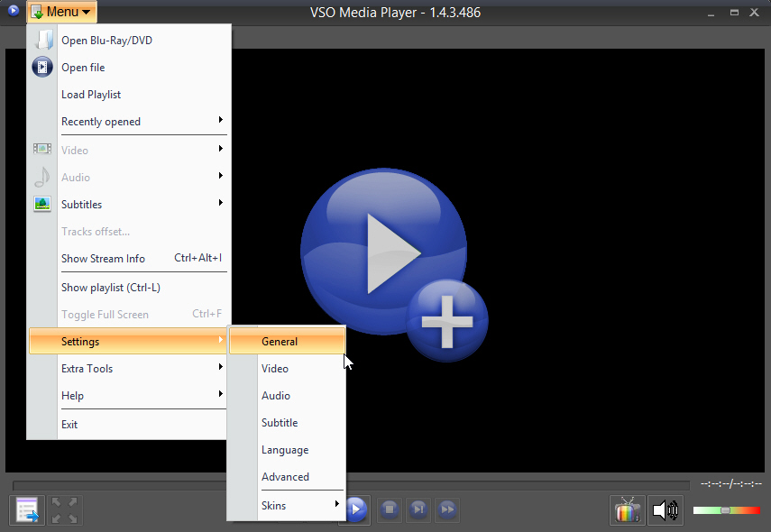Click the elapsed/total time display
The image size is (771, 532).
(731, 484)
